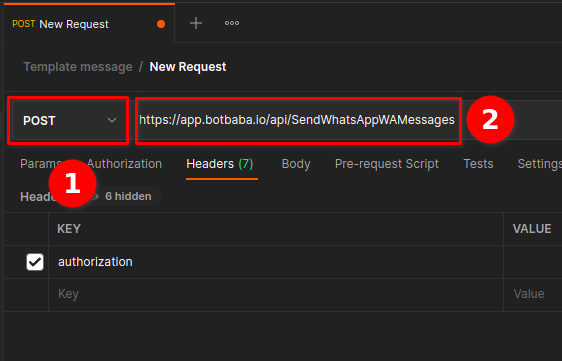This screenshot has height=361, width=562.
Task: Switch to the Authorization tab
Action: point(124,164)
